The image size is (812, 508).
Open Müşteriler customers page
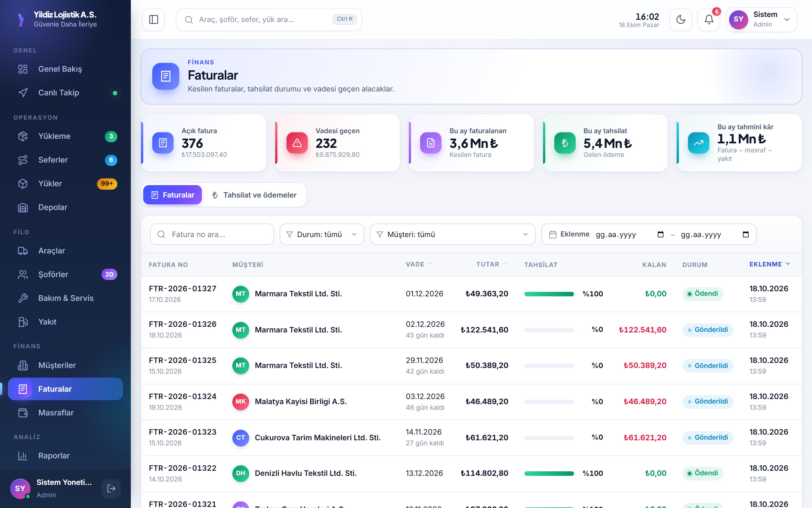coord(65,365)
